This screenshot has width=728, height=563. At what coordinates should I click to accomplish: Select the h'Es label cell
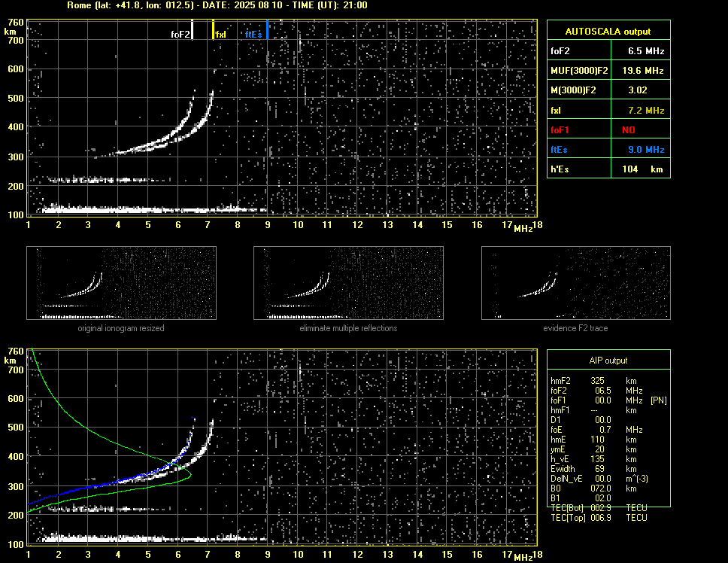pos(579,169)
